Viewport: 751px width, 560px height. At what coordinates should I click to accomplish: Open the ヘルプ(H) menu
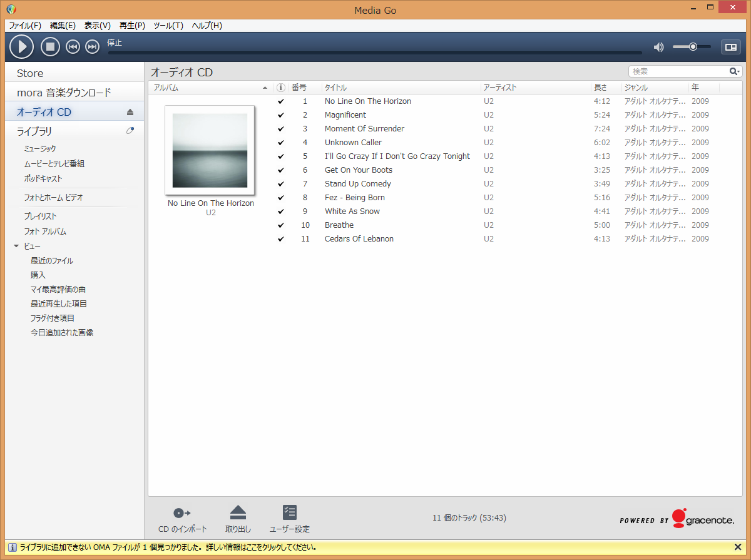207,26
